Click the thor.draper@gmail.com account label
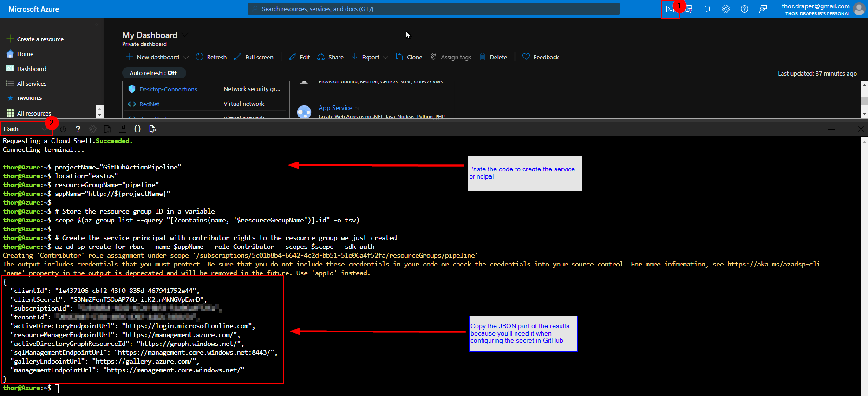Screen dimensions: 868x396 pyautogui.click(x=816, y=6)
